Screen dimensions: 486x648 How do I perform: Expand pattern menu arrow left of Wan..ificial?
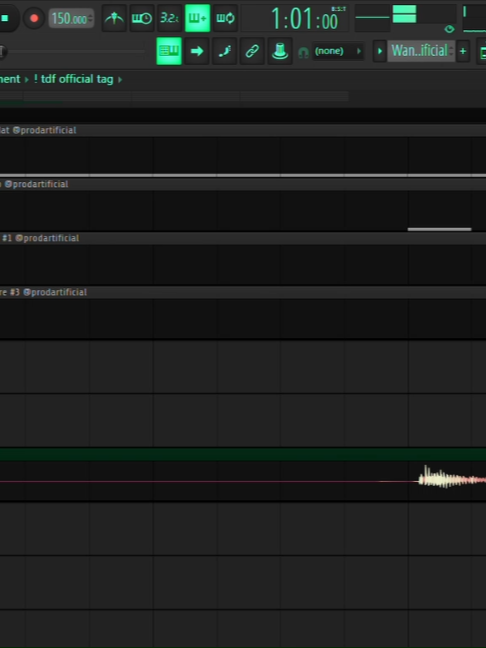[380, 51]
